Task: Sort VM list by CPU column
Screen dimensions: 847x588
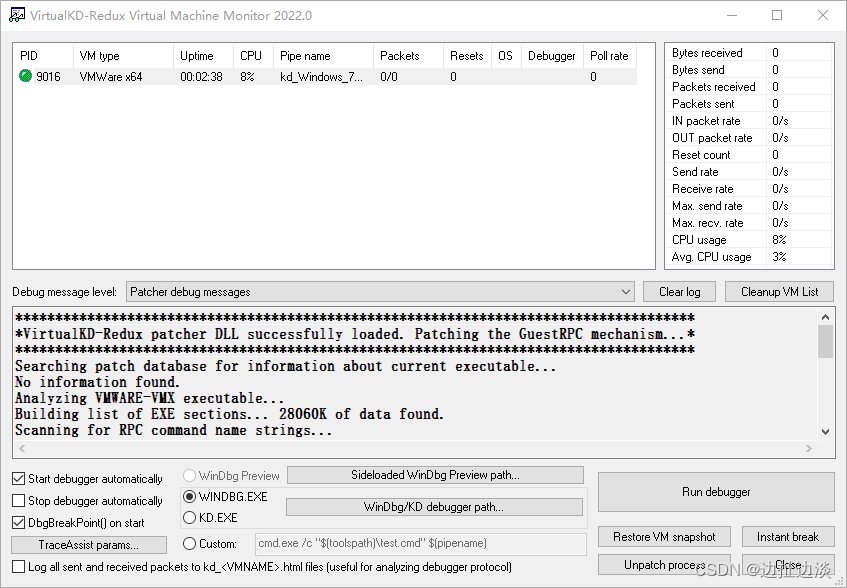Action: tap(254, 56)
